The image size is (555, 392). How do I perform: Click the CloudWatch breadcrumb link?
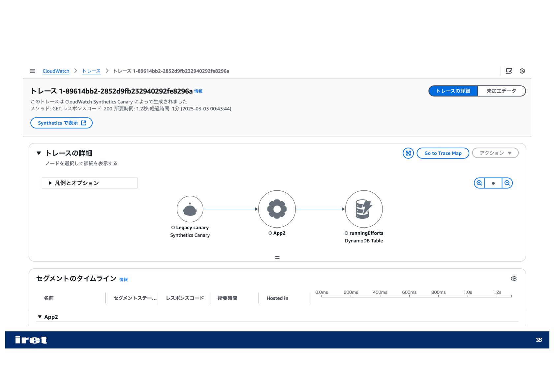pos(56,71)
